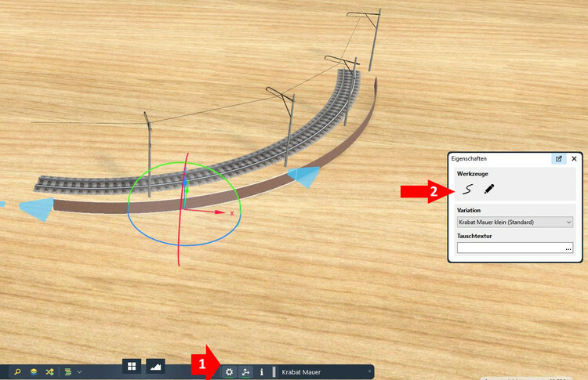This screenshot has height=380, width=588.
Task: Detach the Eigenschaften panel
Action: click(559, 158)
